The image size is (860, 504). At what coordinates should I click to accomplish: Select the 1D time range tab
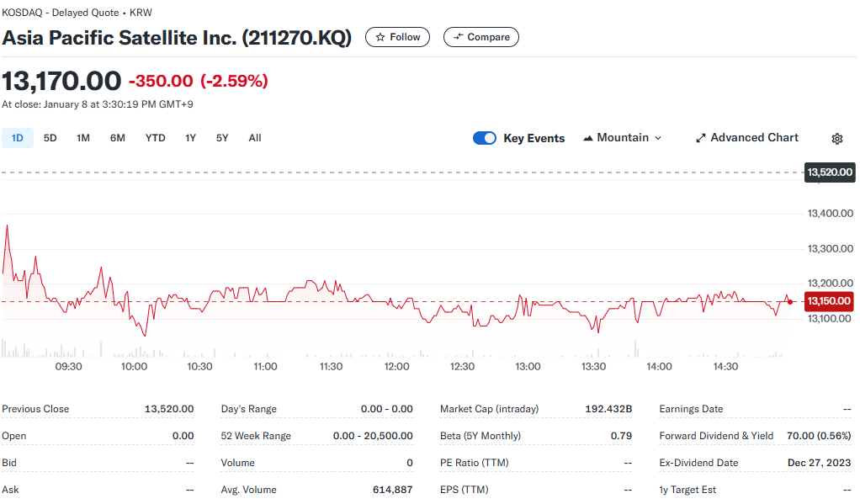pos(18,138)
